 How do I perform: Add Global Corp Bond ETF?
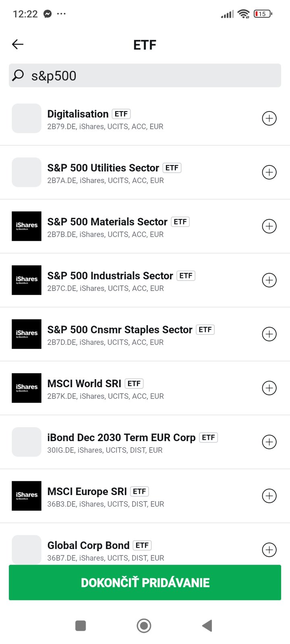click(269, 550)
